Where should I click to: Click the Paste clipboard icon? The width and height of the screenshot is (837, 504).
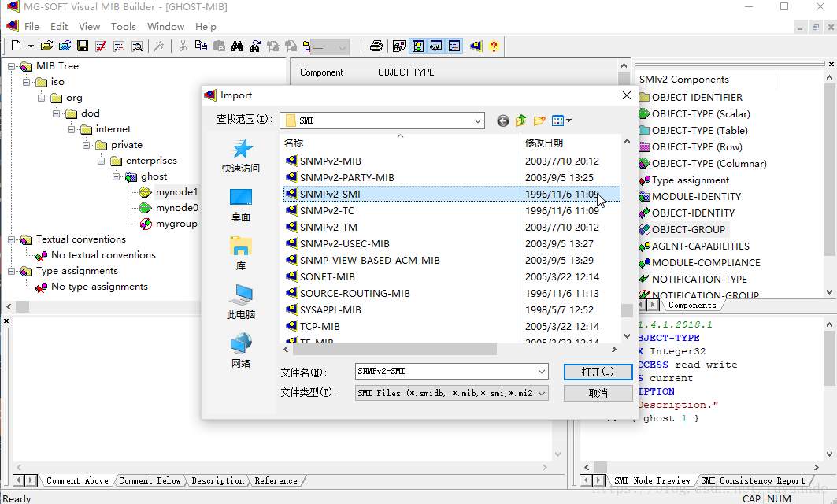tap(219, 46)
